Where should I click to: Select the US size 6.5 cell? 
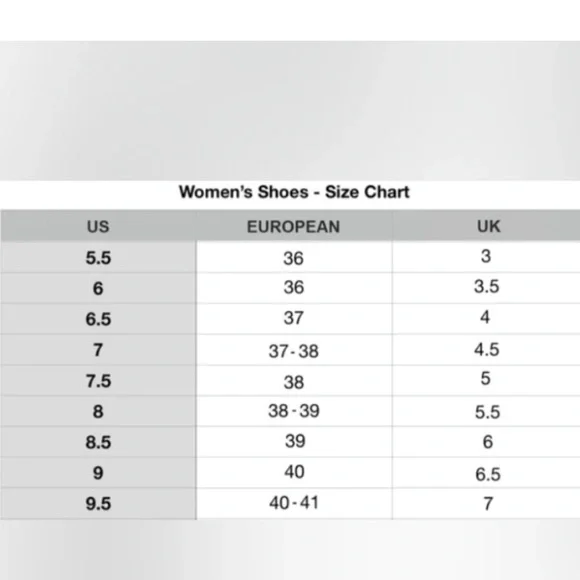(x=98, y=319)
